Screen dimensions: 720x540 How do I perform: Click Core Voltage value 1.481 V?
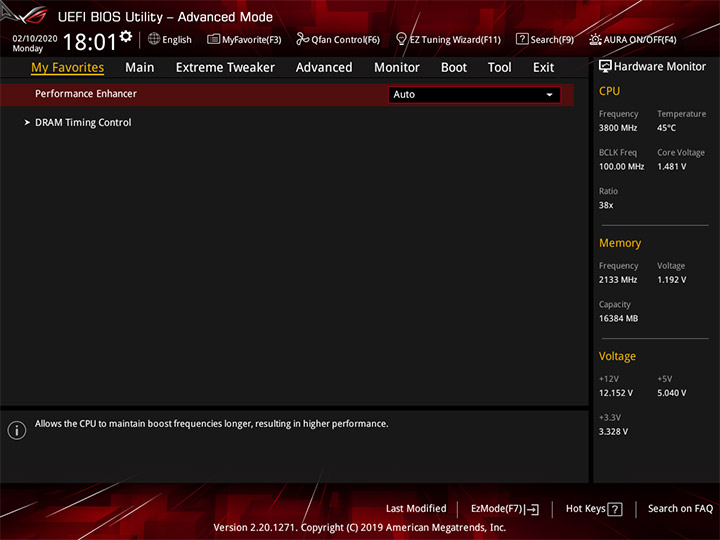671,167
